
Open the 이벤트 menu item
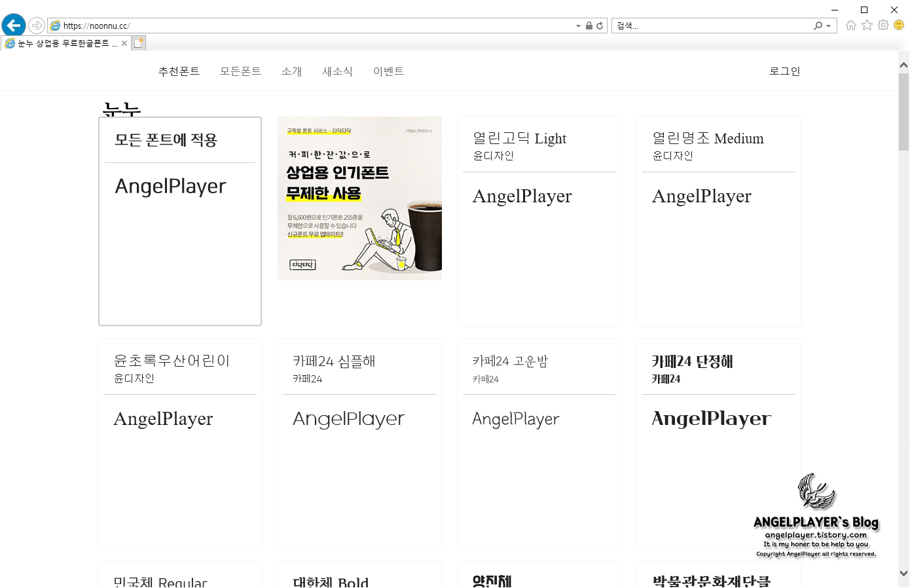click(388, 71)
